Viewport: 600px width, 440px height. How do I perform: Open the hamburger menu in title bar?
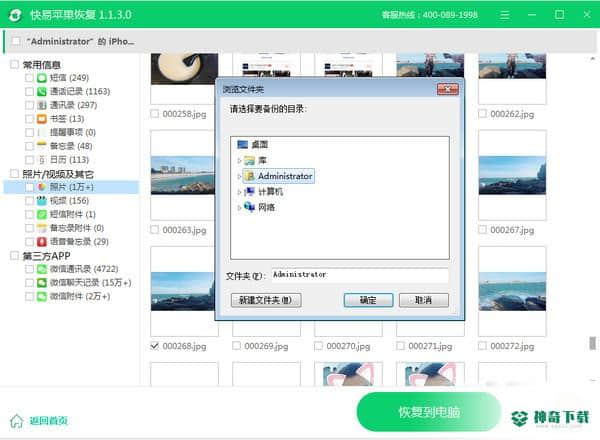tap(505, 15)
